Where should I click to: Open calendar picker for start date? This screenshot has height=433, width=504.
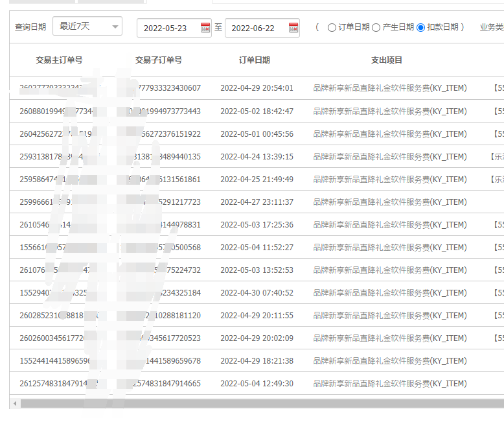point(205,27)
